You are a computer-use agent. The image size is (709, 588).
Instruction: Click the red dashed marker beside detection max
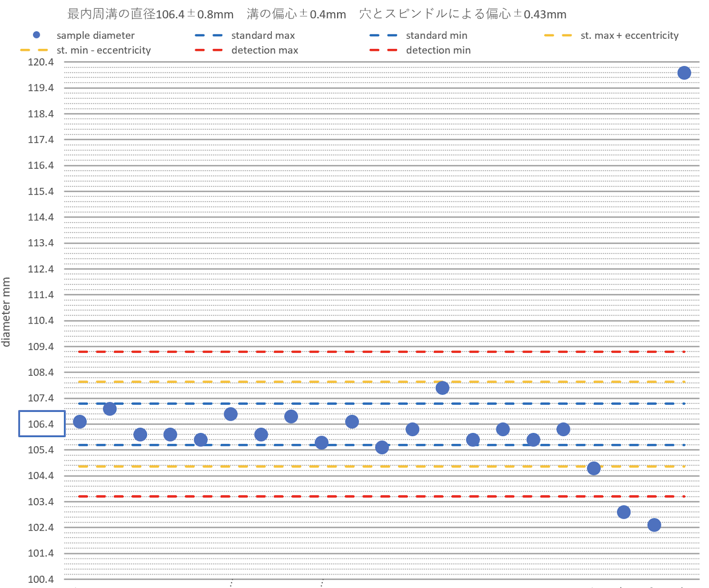tap(209, 50)
